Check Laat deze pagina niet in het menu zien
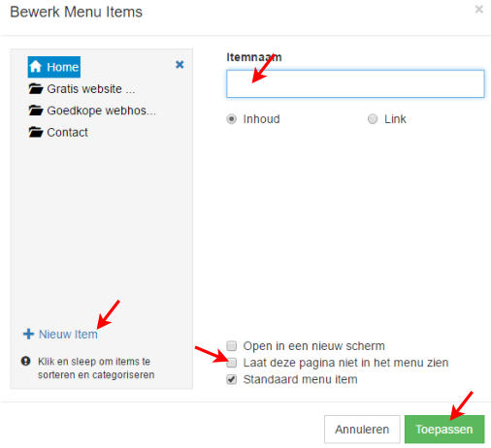Screen dimensions: 491x448 coord(232,363)
